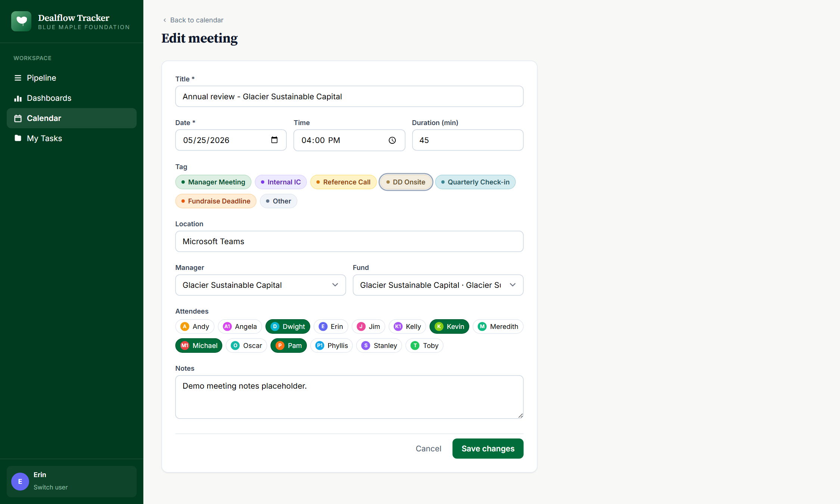Select the Reference Call tag
The width and height of the screenshot is (840, 504).
click(x=343, y=182)
